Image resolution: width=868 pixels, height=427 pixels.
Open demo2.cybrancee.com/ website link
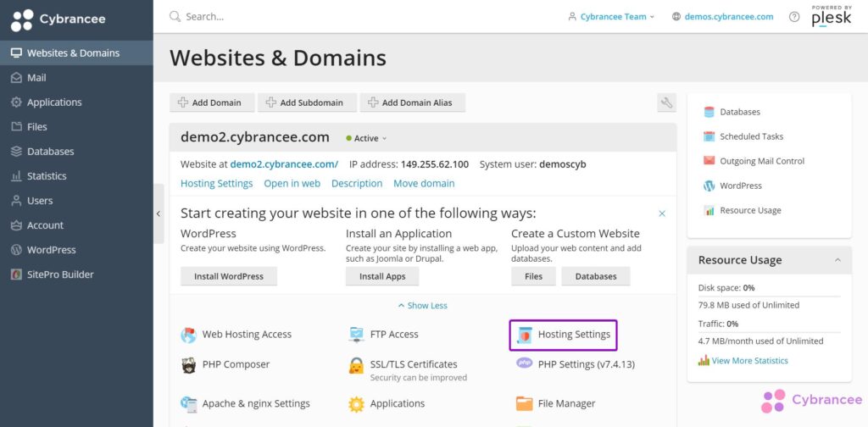point(284,164)
